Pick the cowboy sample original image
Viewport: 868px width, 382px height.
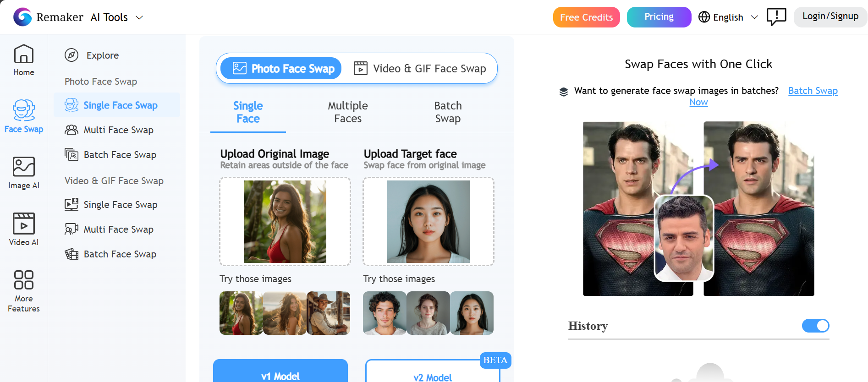(328, 313)
